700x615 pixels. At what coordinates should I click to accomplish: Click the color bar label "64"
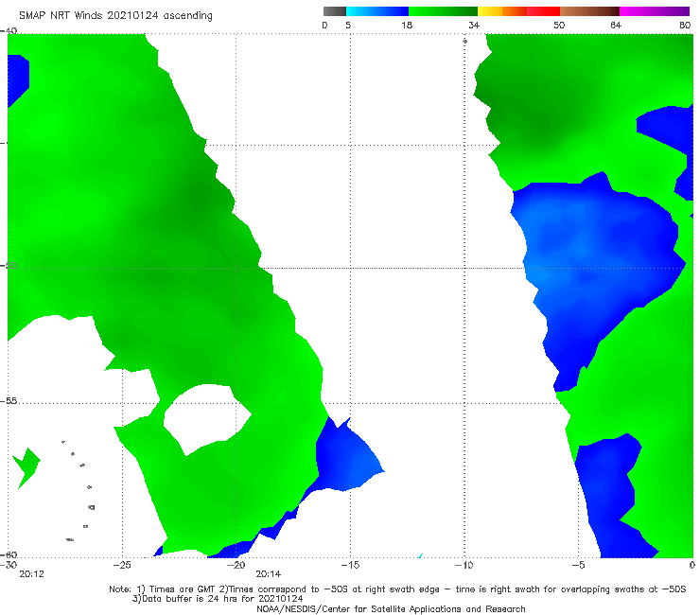pos(616,25)
